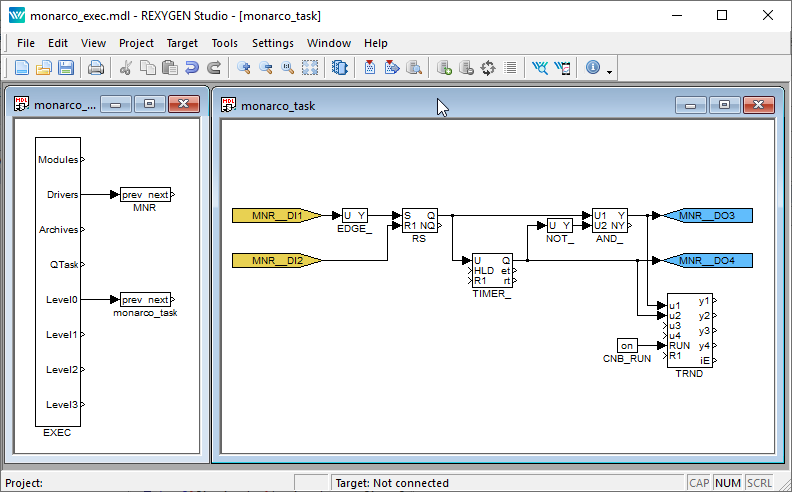Compile project toolbar icon
Screen dimensions: 792x492
pyautogui.click(x=370, y=68)
